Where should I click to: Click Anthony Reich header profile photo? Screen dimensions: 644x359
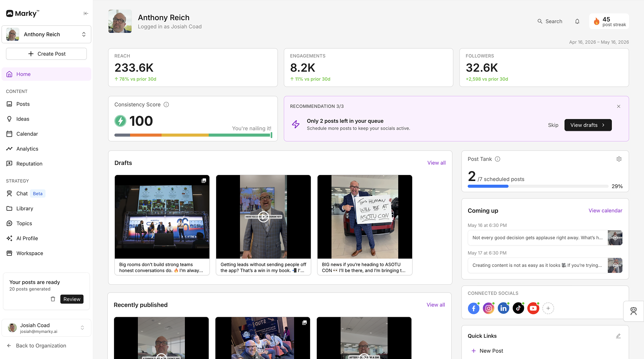click(120, 21)
